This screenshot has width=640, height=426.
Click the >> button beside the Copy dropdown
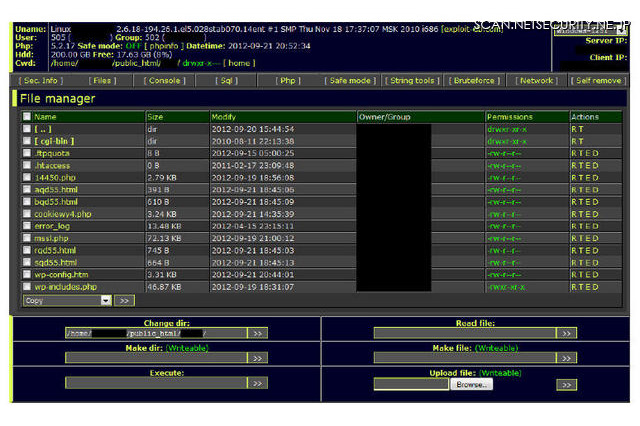(x=125, y=300)
